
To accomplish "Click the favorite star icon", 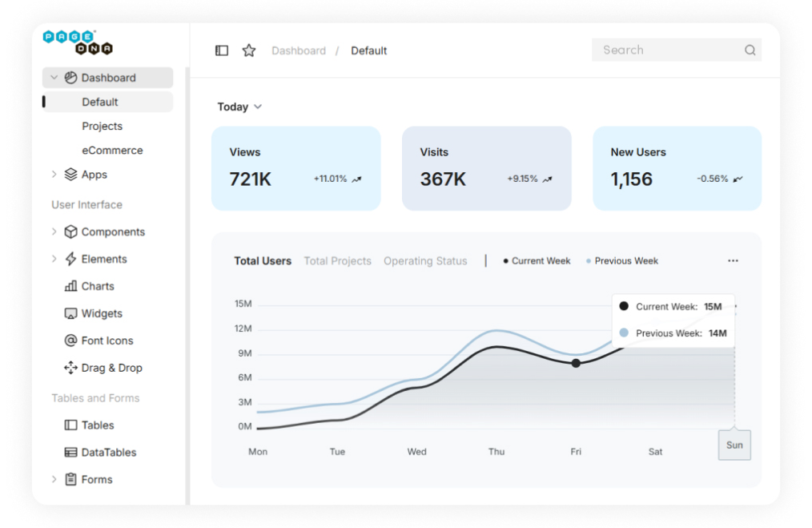I will (x=249, y=50).
